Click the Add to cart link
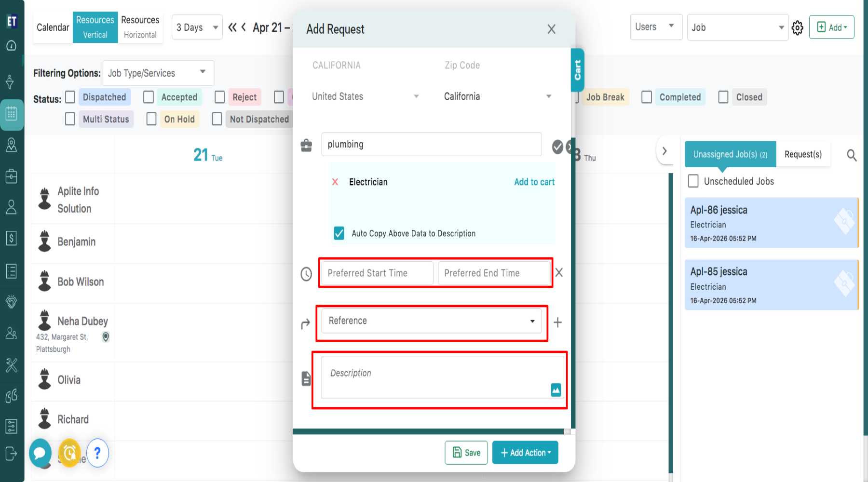 (534, 182)
